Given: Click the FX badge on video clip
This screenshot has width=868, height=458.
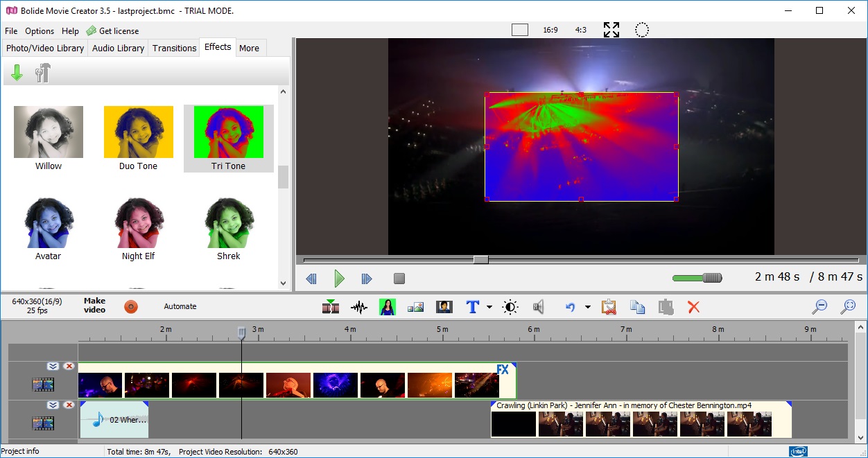Looking at the screenshot, I should [x=503, y=369].
